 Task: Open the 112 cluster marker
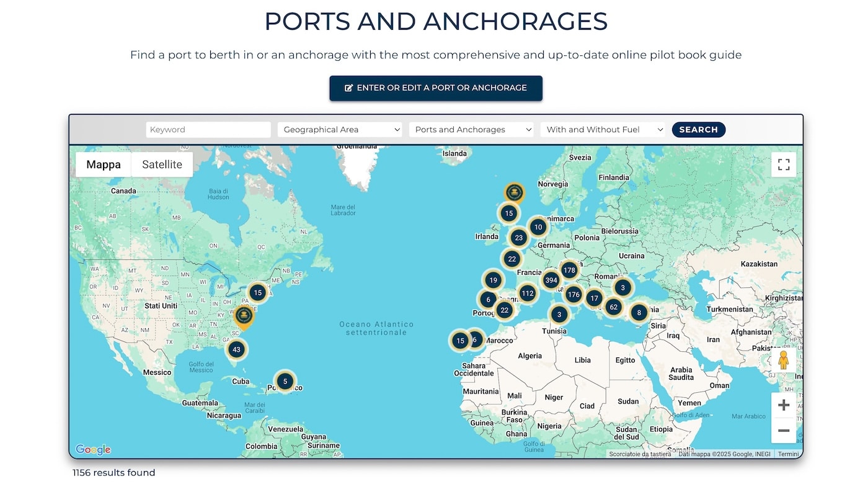pos(528,294)
